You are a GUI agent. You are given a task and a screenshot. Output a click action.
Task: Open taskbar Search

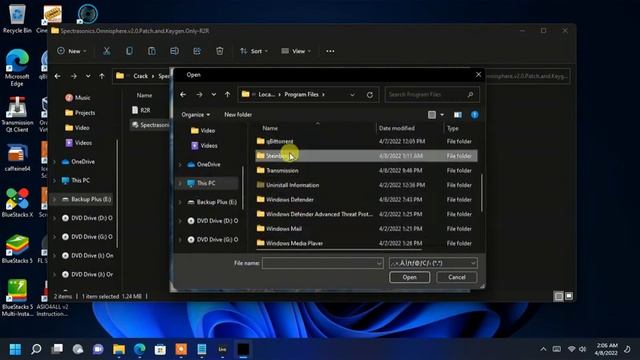click(36, 349)
